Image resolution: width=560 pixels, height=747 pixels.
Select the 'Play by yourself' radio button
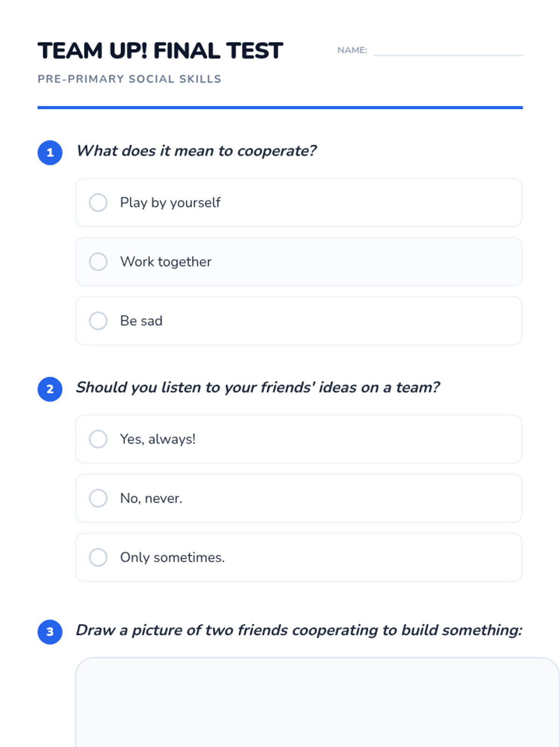[x=98, y=203]
